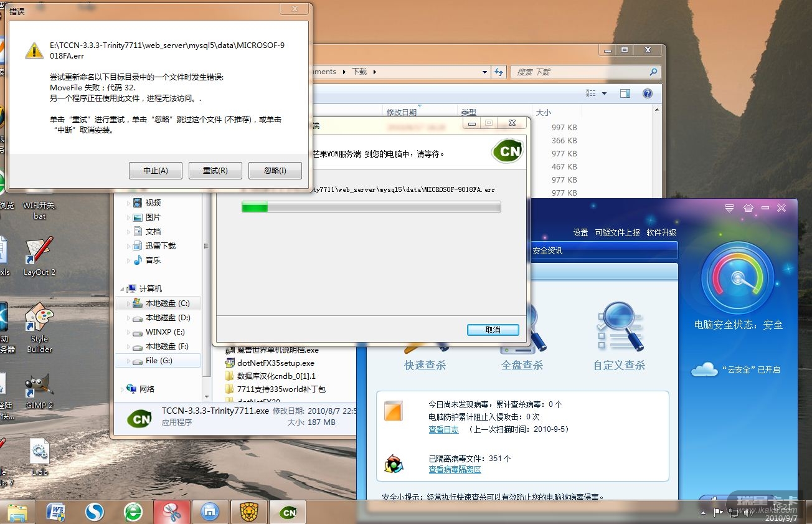Open the antivirus skin (shirt) icon

tap(748, 208)
